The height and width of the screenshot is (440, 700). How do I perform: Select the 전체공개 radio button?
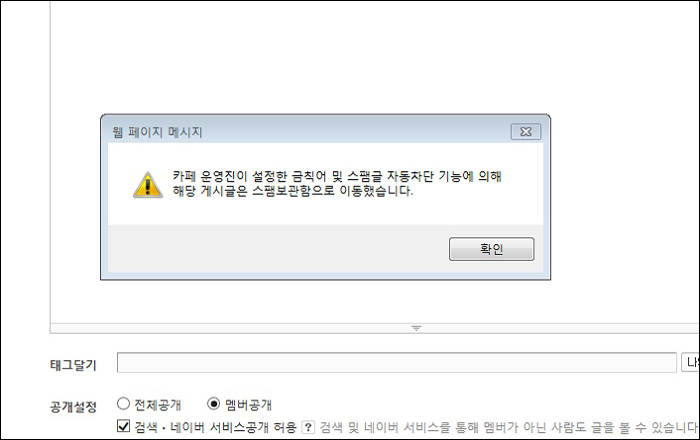pos(123,404)
